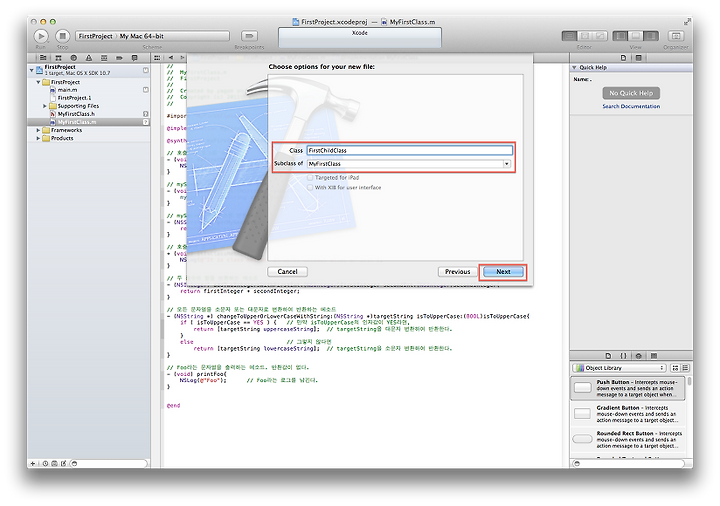Select the Assistant editor button
Image resolution: width=720 pixels, height=506 pixels.
[585, 36]
